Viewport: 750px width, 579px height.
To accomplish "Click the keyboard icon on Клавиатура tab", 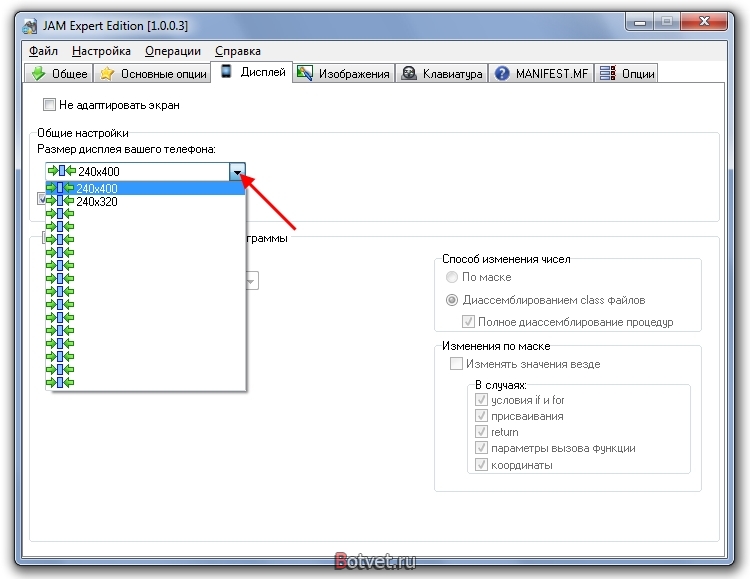I will [408, 73].
